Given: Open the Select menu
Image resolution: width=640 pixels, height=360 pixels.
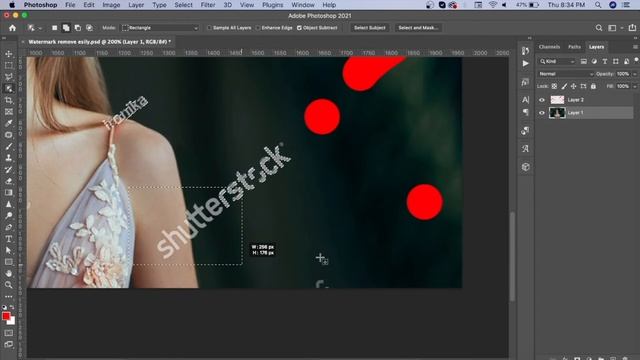Looking at the screenshot, I should tap(183, 5).
